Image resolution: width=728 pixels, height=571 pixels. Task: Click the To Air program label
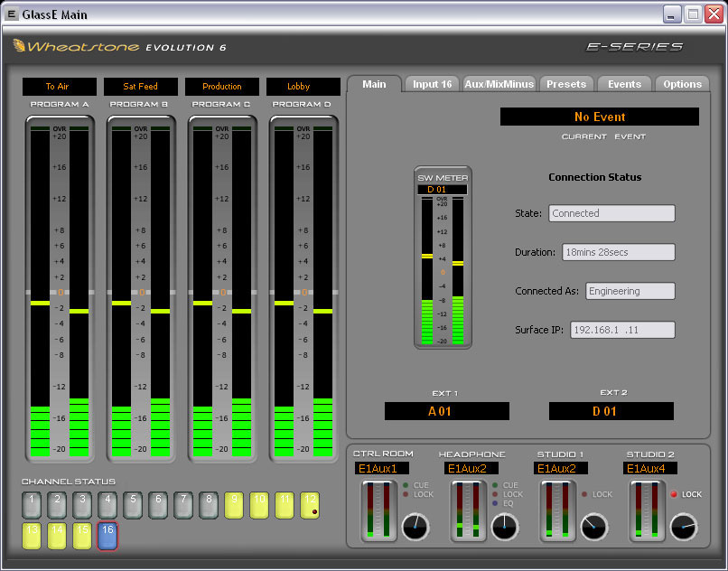coord(60,87)
